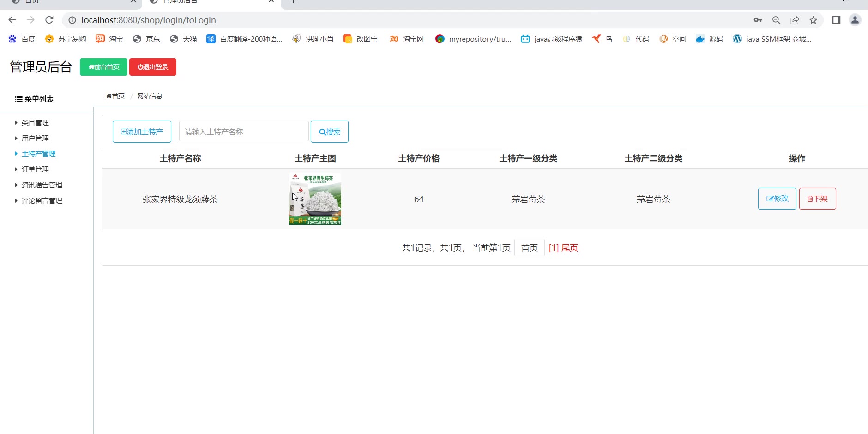868x434 pixels.
Task: Open the browser profile avatar icon
Action: point(855,20)
